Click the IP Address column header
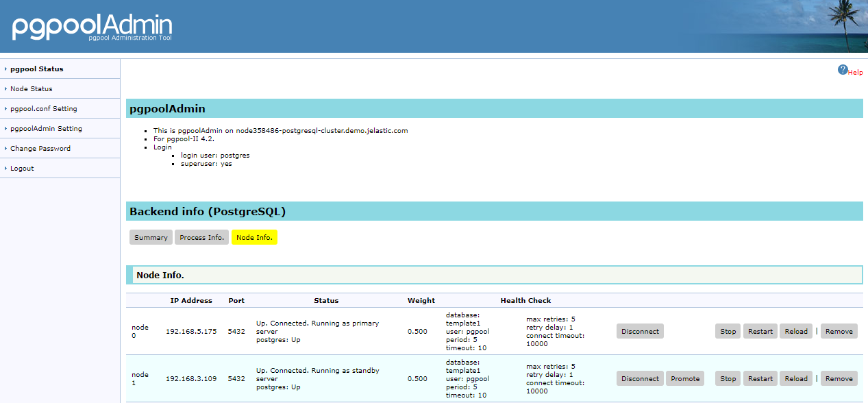This screenshot has width=868, height=403. click(x=191, y=300)
